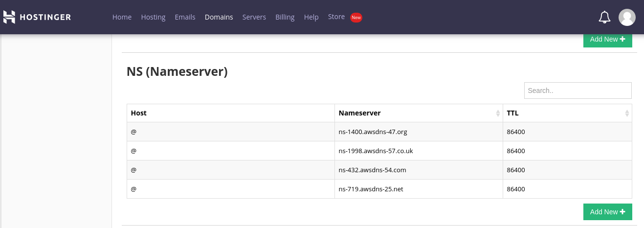Open the user profile avatar
Image resolution: width=644 pixels, height=228 pixels.
click(x=627, y=17)
